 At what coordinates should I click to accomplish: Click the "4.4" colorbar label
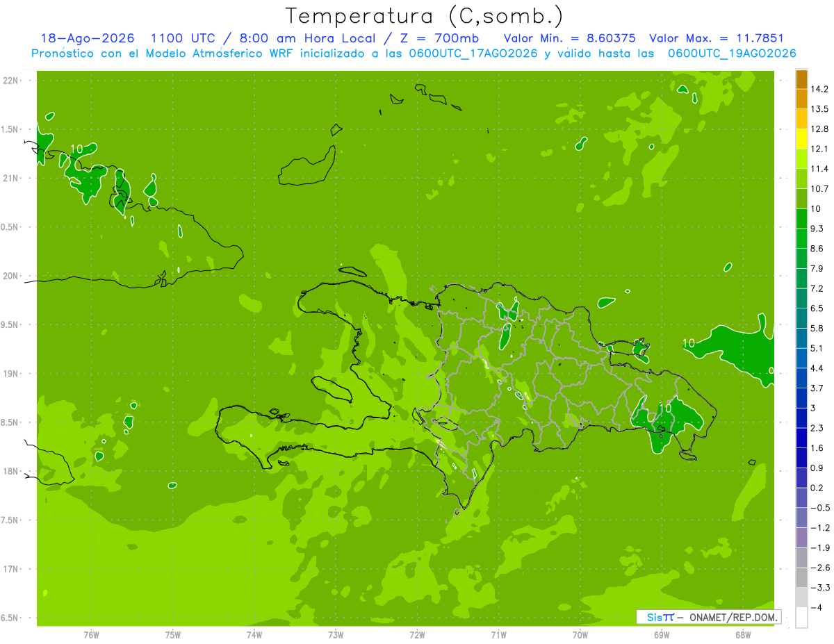click(817, 368)
